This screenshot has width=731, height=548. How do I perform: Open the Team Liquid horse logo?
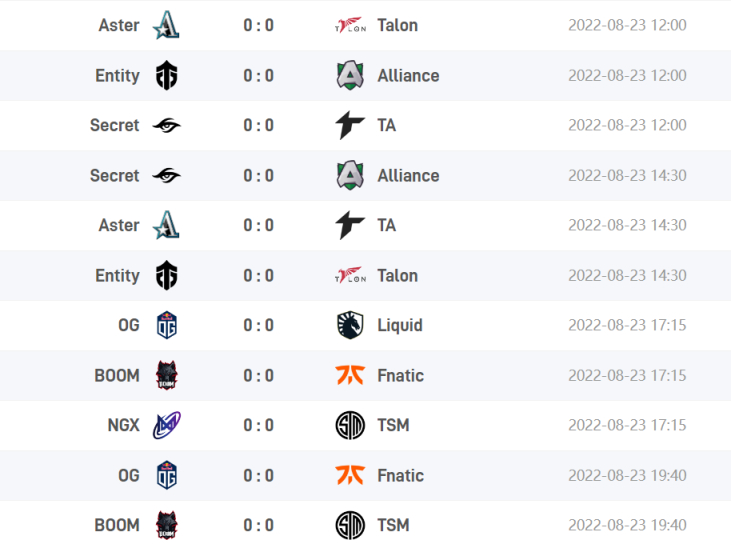350,325
